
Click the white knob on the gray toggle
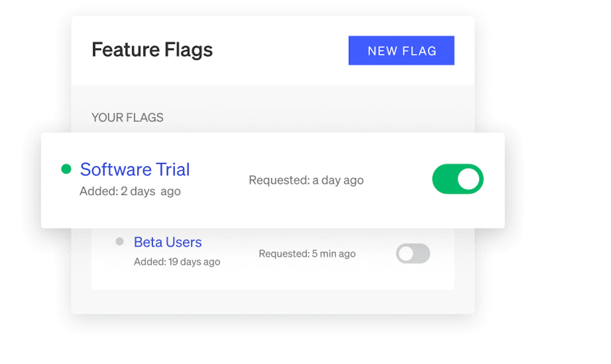[406, 254]
